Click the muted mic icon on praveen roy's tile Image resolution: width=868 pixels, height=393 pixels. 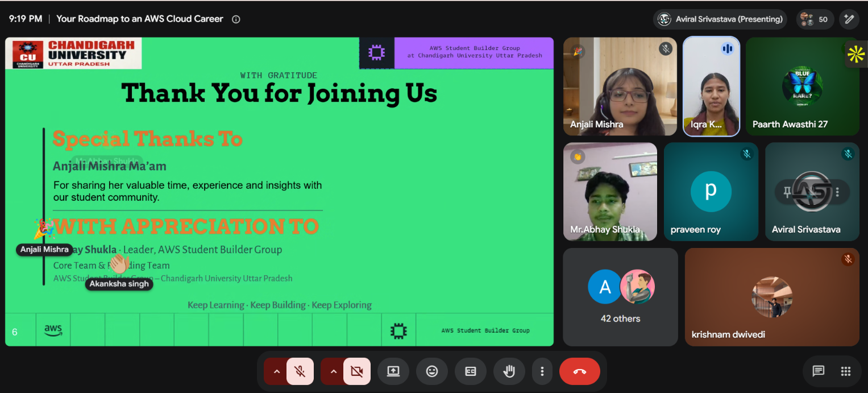747,154
